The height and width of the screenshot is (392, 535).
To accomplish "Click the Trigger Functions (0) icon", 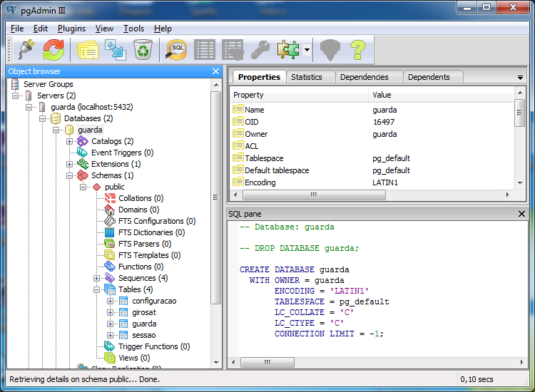I will 110,346.
